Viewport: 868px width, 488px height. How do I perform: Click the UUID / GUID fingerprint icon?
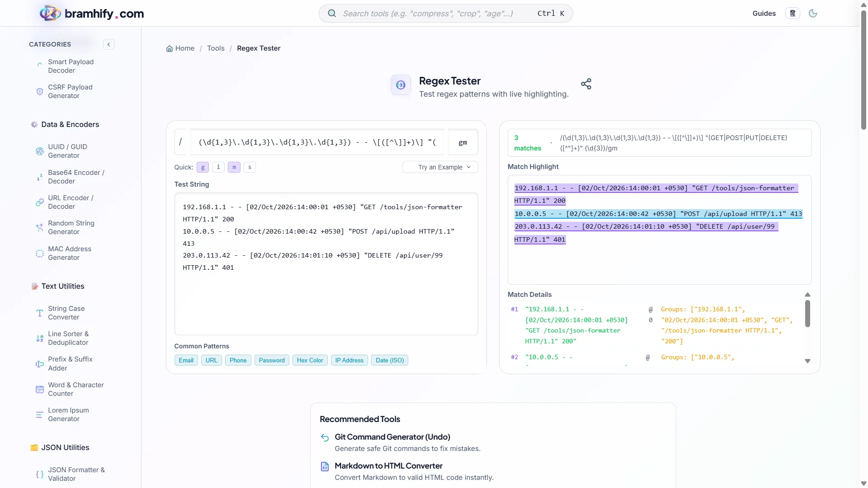coord(40,151)
